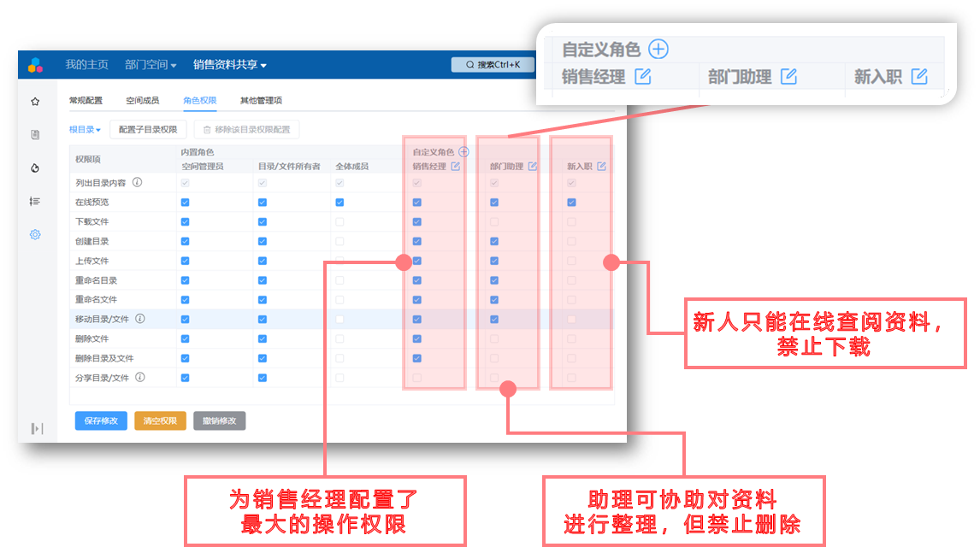Screen dimensions: 980x547
Task: Select the 角色权限 tab
Action: 200,101
